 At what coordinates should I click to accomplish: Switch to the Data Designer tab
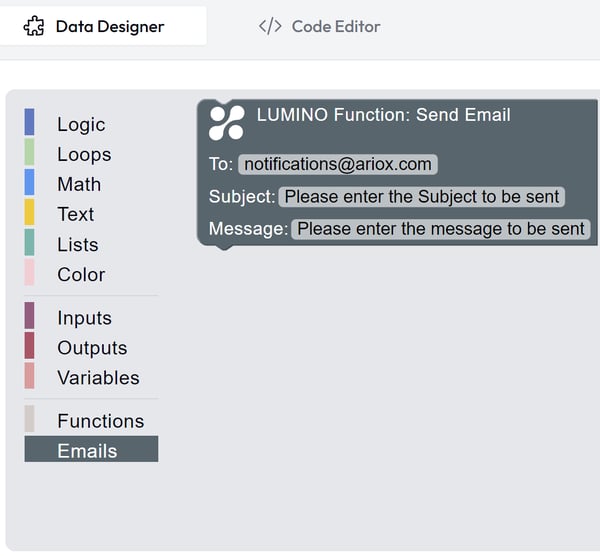[103, 26]
